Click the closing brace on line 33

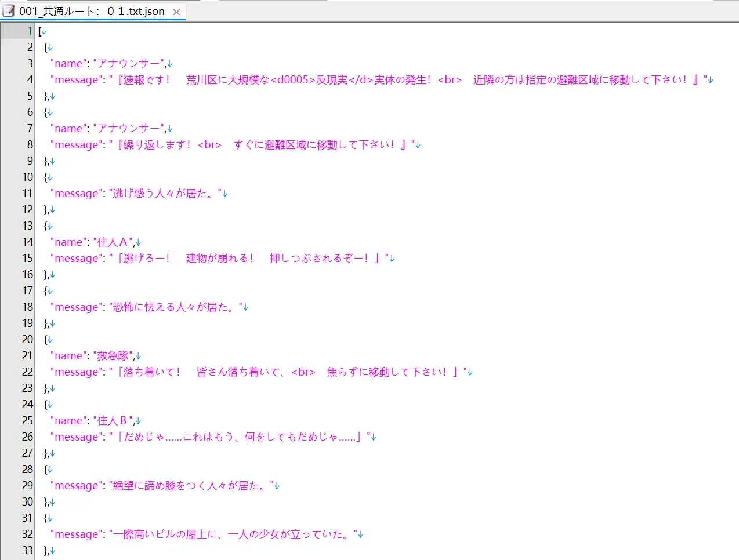pos(46,551)
